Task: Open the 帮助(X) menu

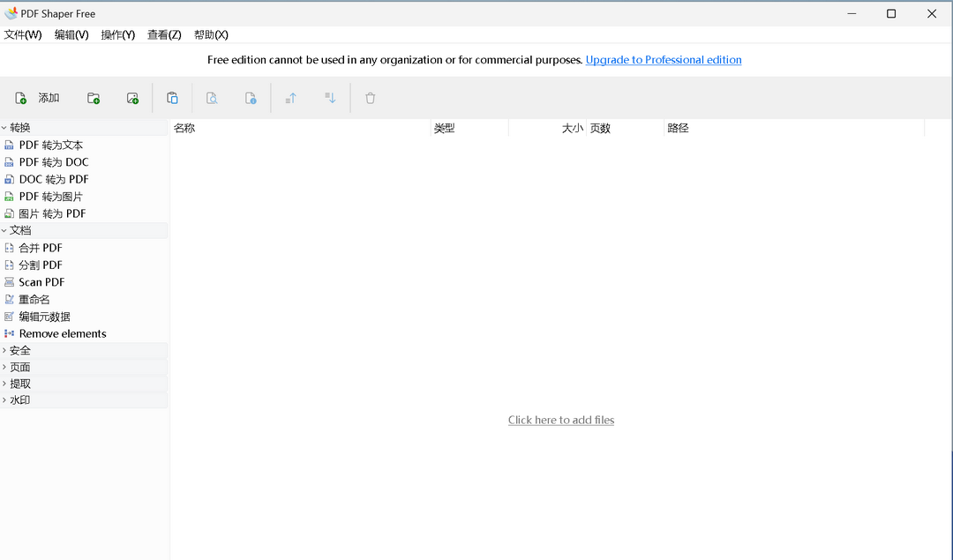Action: tap(211, 34)
